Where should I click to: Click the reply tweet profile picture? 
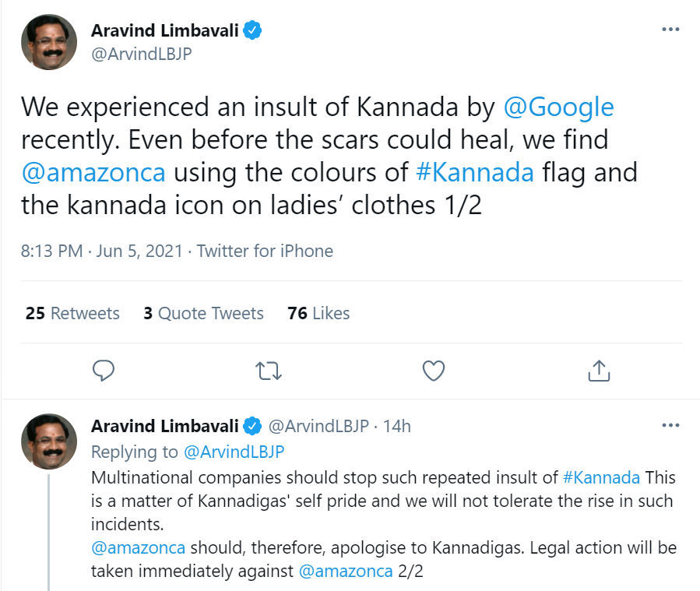48,441
